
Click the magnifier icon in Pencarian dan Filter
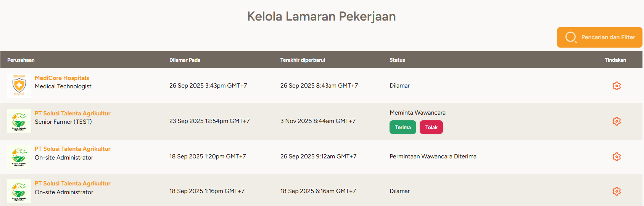pos(571,37)
